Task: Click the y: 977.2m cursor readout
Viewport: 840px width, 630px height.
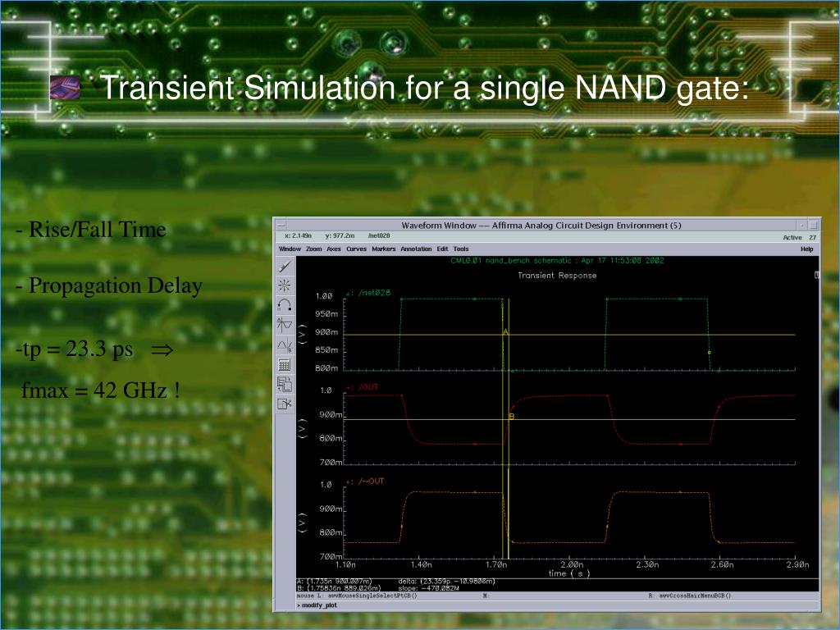Action: click(340, 235)
